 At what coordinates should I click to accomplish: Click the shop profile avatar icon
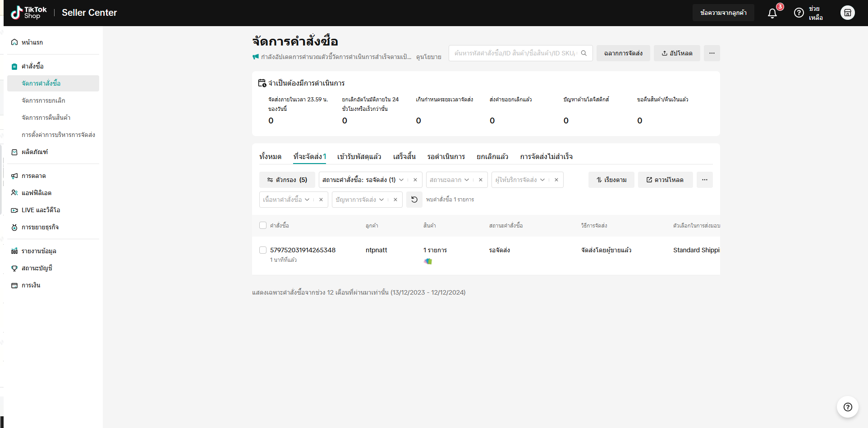coord(847,13)
